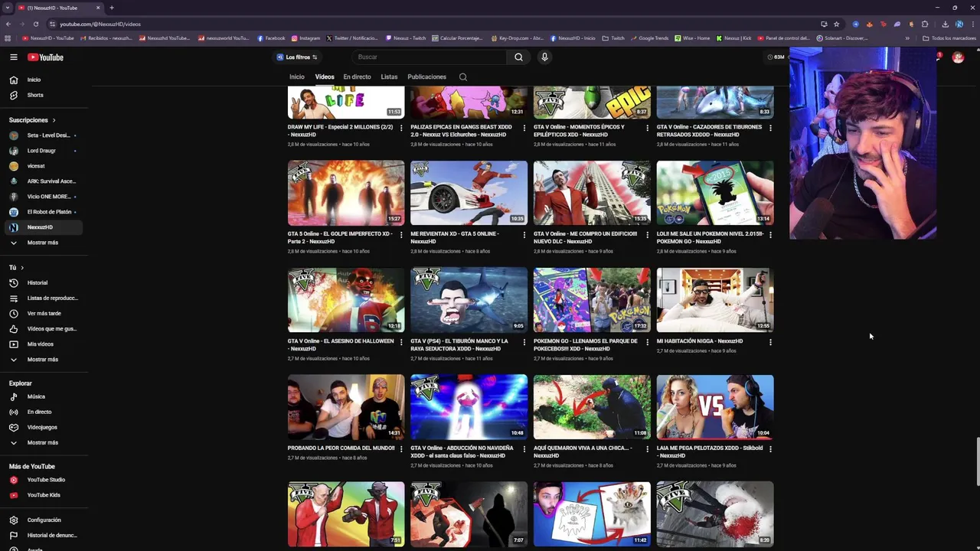Open the browser tab list dropdown
Image resolution: width=980 pixels, height=551 pixels.
(8, 8)
